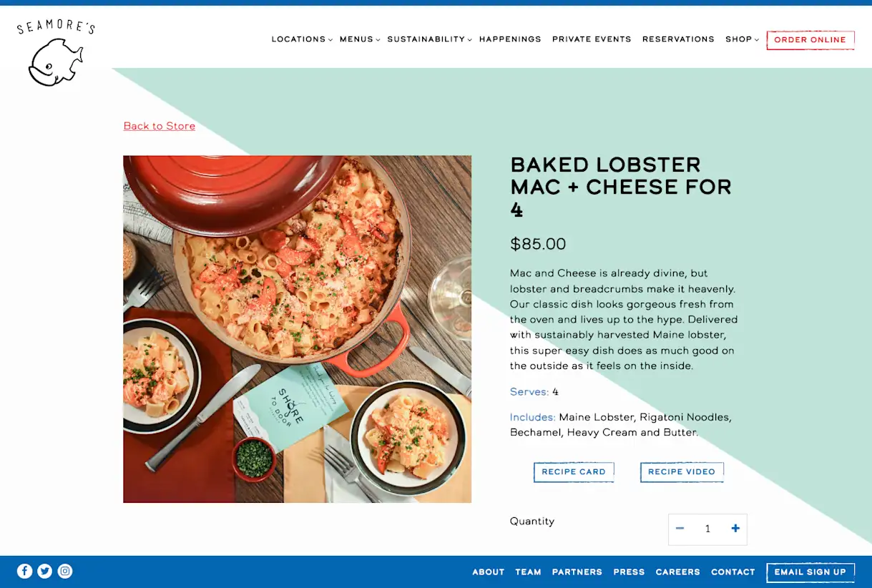Open the Instagram icon in footer

(x=65, y=571)
